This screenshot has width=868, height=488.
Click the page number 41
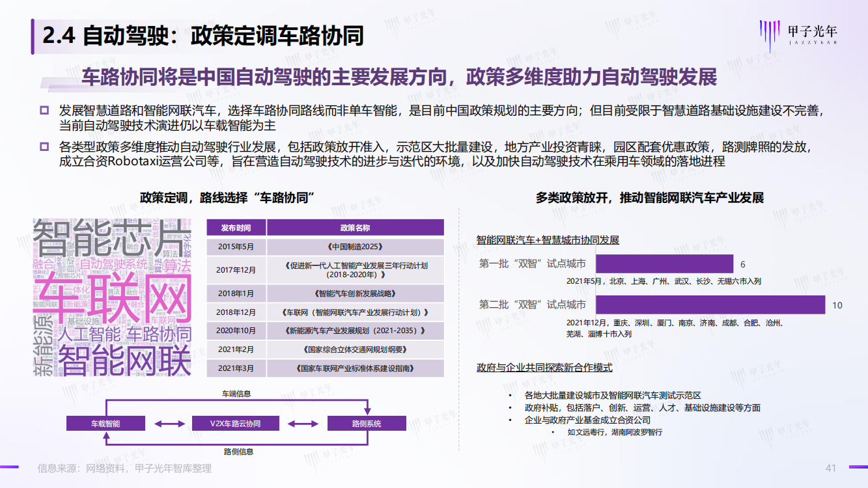[830, 468]
